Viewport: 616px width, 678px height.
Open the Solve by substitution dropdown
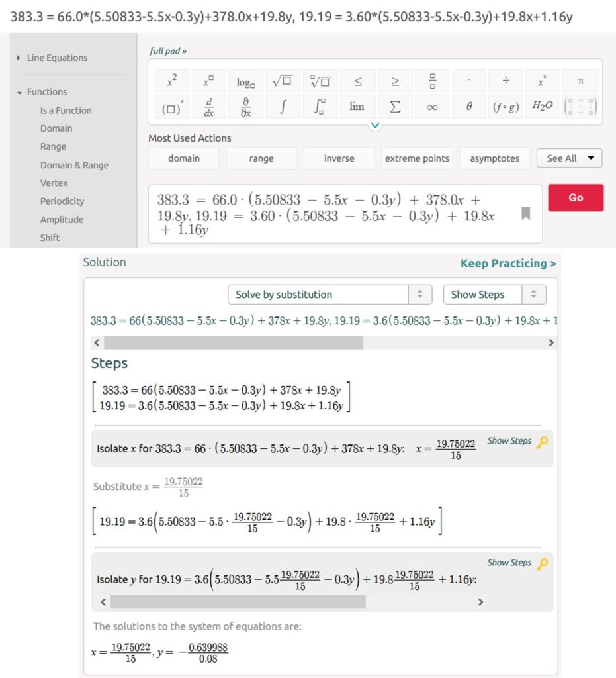tap(329, 295)
